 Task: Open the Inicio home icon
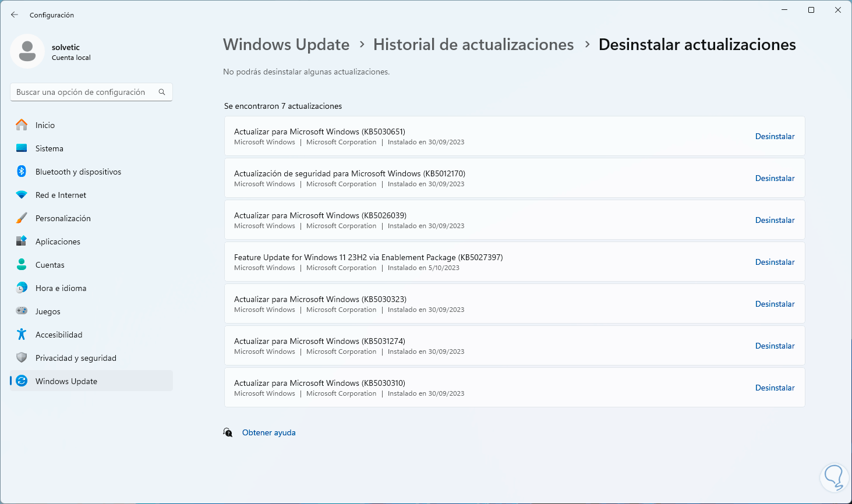(22, 125)
